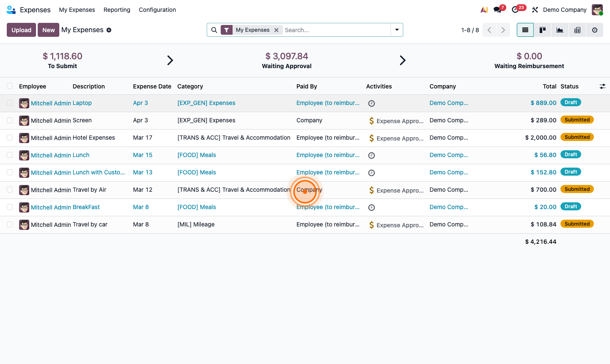This screenshot has height=364, width=610.
Task: Go to the Configuration menu
Action: [157, 10]
